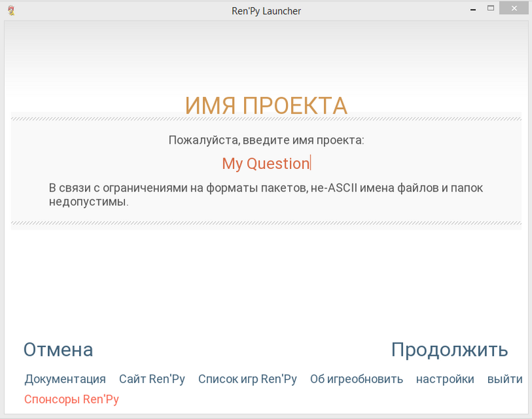The image size is (532, 419).
Task: Click the Продолжить button to continue
Action: (450, 349)
